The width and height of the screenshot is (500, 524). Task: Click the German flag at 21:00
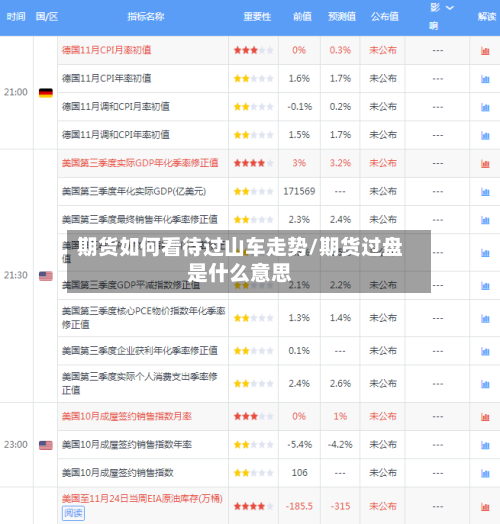(x=46, y=93)
